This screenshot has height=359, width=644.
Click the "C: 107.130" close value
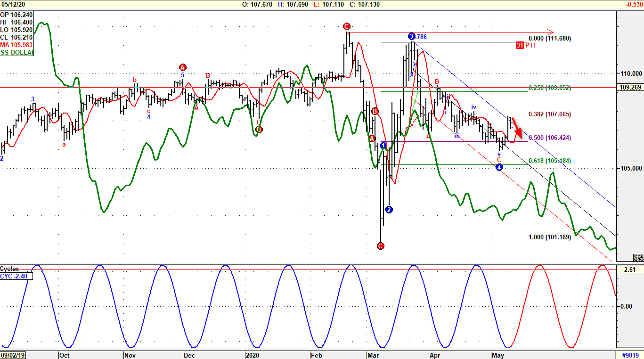365,4
